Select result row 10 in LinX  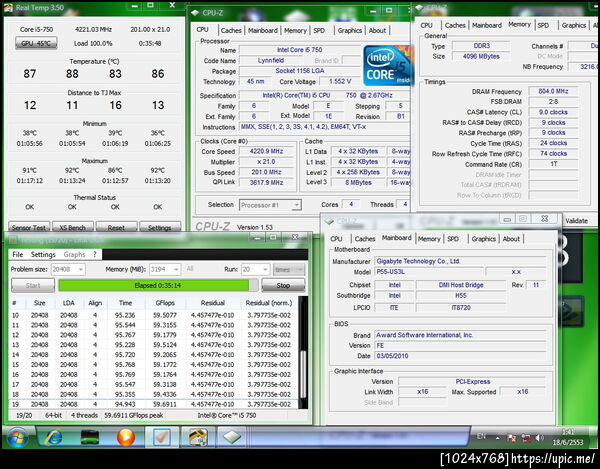[x=153, y=315]
